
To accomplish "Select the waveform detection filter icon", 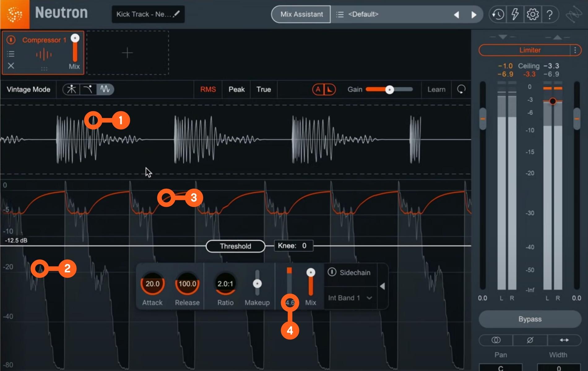I will tap(105, 89).
